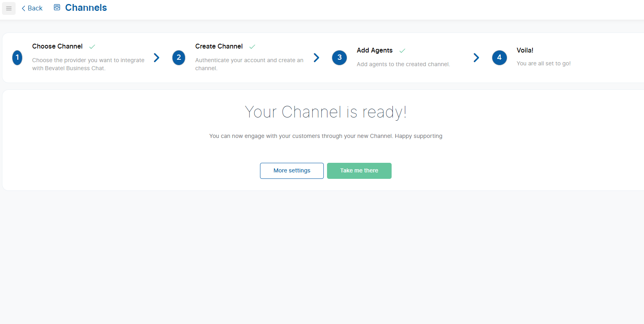Click chevron arrow after Choose Channel step
This screenshot has height=324, width=644.
pos(156,58)
